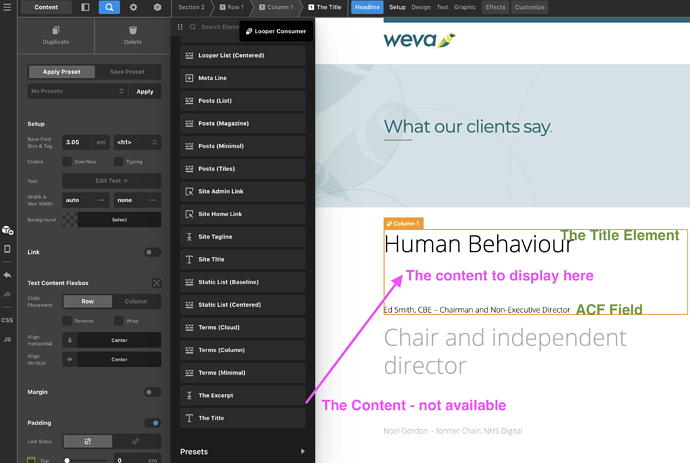
Task: Open padding Top unit em selector
Action: point(152,460)
